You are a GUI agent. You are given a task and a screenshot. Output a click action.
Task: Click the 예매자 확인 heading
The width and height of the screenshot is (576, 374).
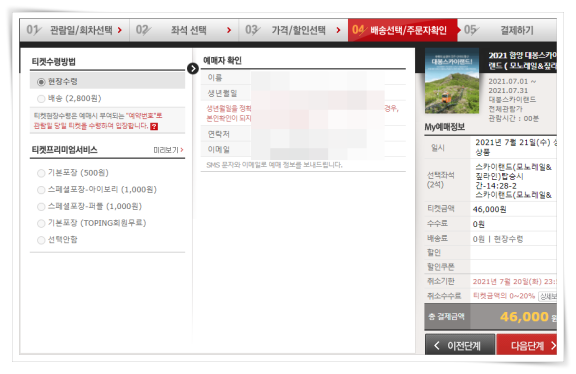[222, 60]
